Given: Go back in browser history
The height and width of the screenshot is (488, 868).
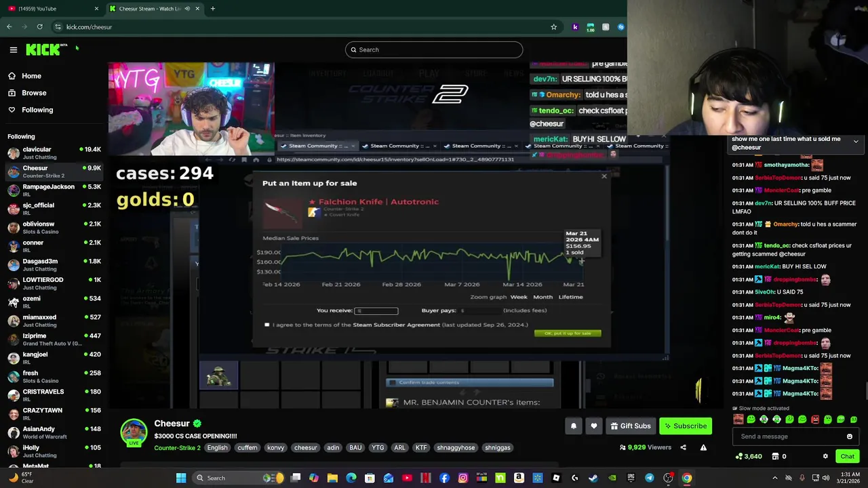Looking at the screenshot, I should (x=9, y=27).
